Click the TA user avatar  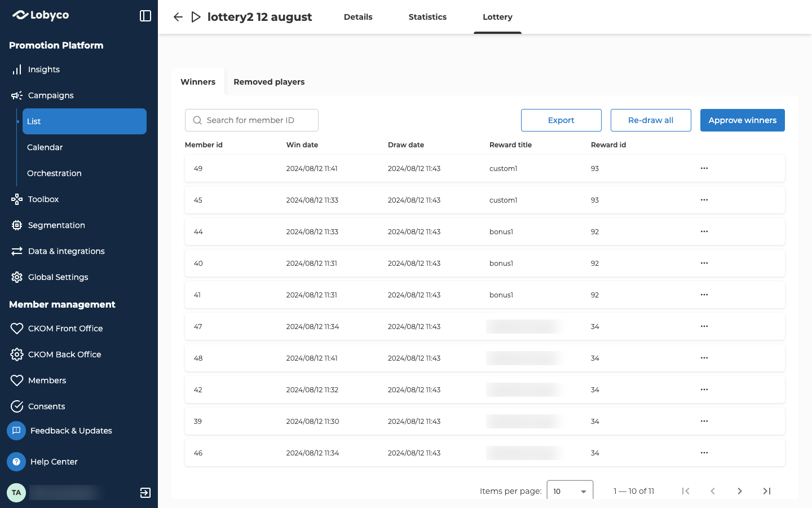[x=16, y=493]
